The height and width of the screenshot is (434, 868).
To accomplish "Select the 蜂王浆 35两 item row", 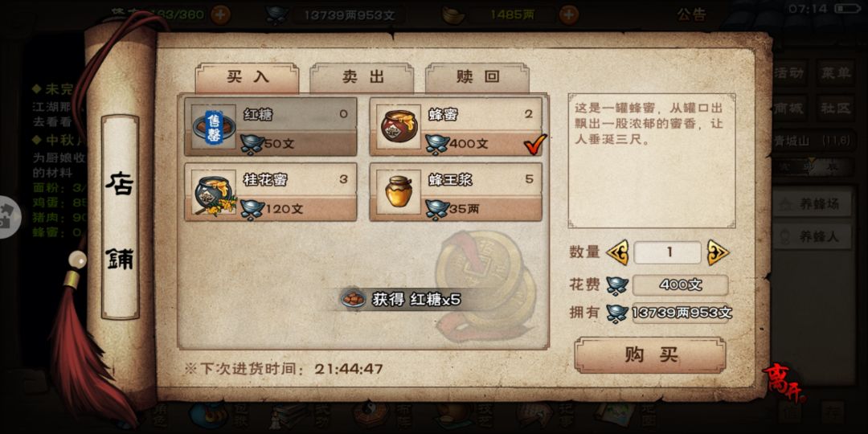I will [456, 191].
